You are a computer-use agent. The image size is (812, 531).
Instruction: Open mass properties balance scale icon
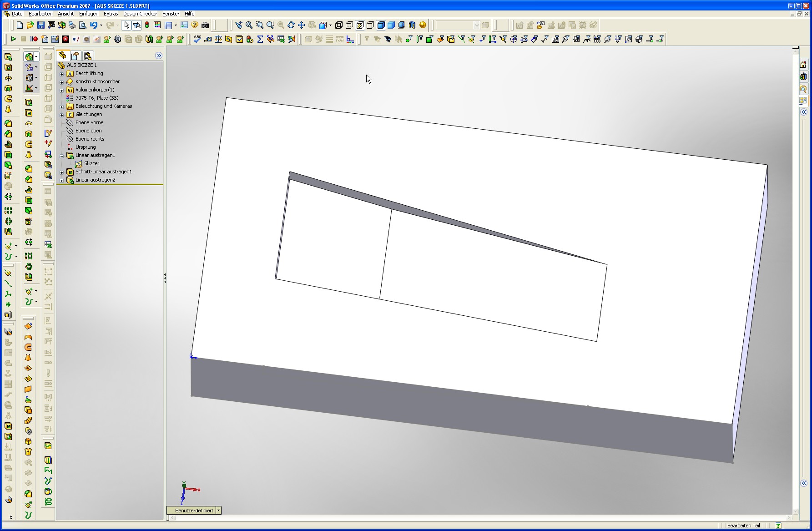(218, 39)
